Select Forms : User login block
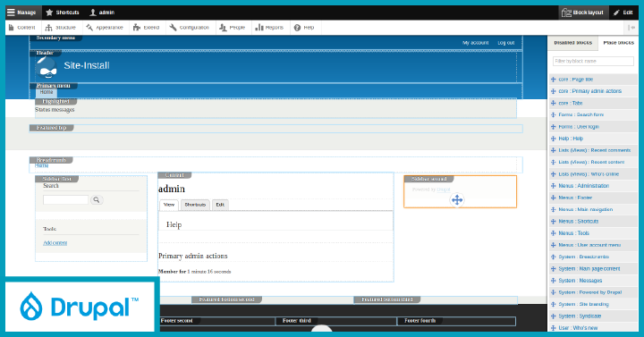644x337 pixels. click(x=579, y=127)
